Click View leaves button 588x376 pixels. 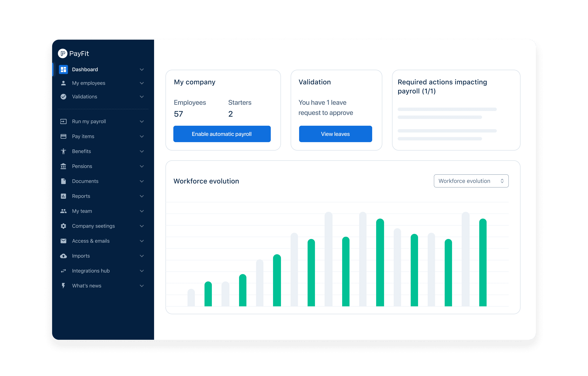(x=336, y=134)
